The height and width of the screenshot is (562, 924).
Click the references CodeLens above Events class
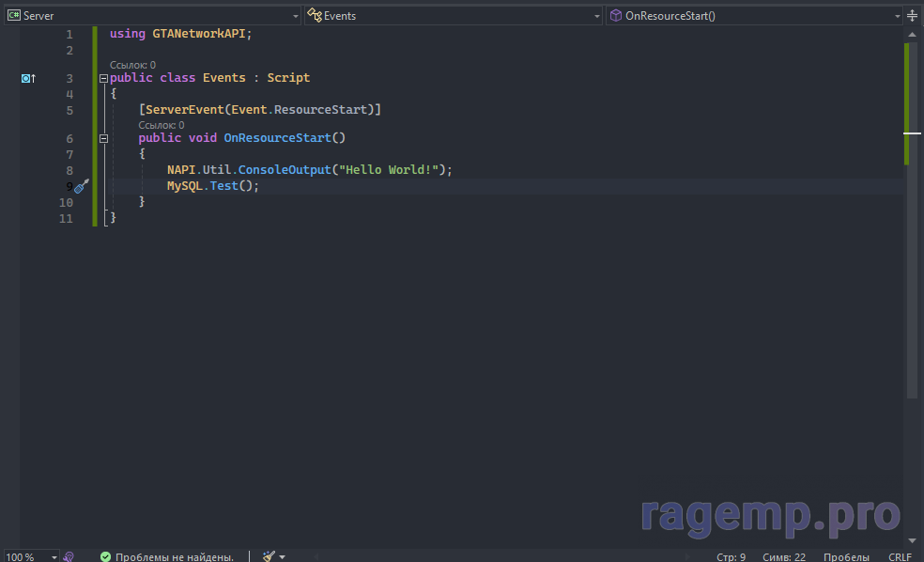tap(132, 65)
